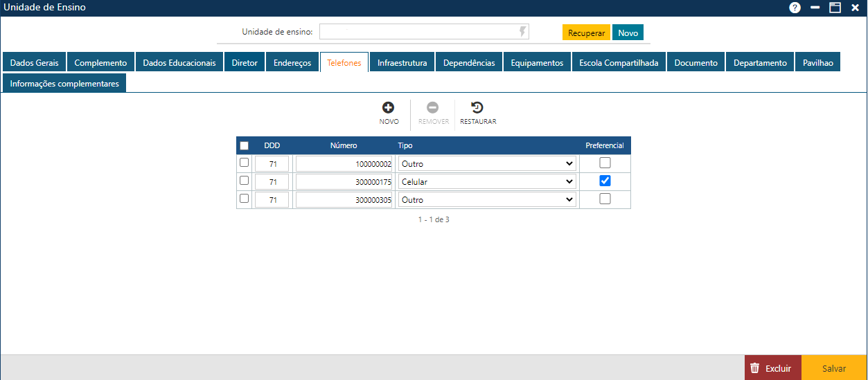
Task: Maximize the Unidade de Ensino window
Action: 835,8
